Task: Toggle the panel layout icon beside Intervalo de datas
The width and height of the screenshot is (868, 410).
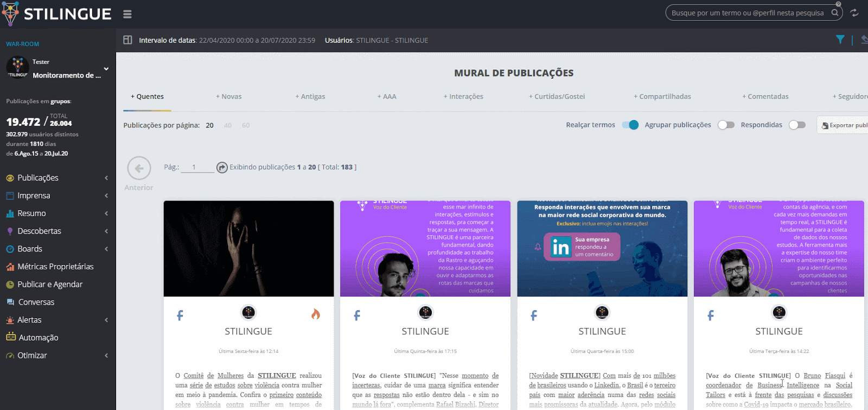Action: tap(127, 40)
